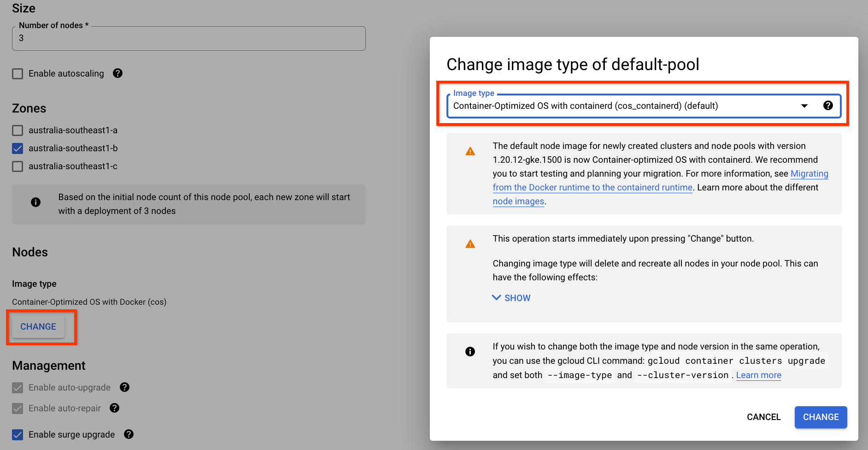Viewport: 868px width, 450px height.
Task: Open Learn more link for gcloud command
Action: pos(758,375)
